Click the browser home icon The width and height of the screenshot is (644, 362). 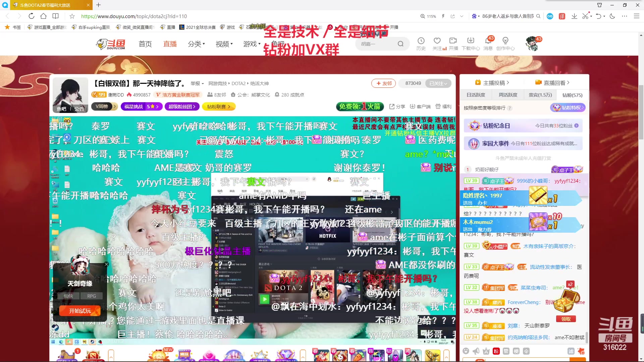(x=43, y=16)
